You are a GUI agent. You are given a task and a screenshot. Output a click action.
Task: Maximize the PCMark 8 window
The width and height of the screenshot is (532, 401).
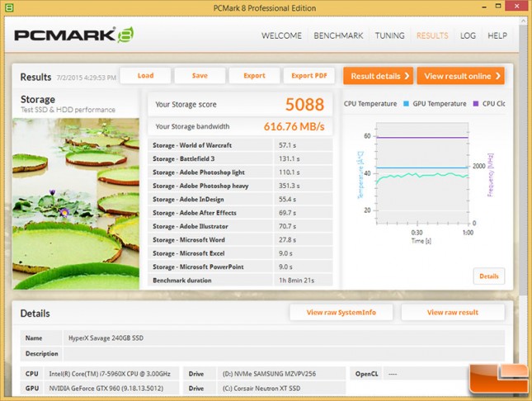tap(498, 6)
